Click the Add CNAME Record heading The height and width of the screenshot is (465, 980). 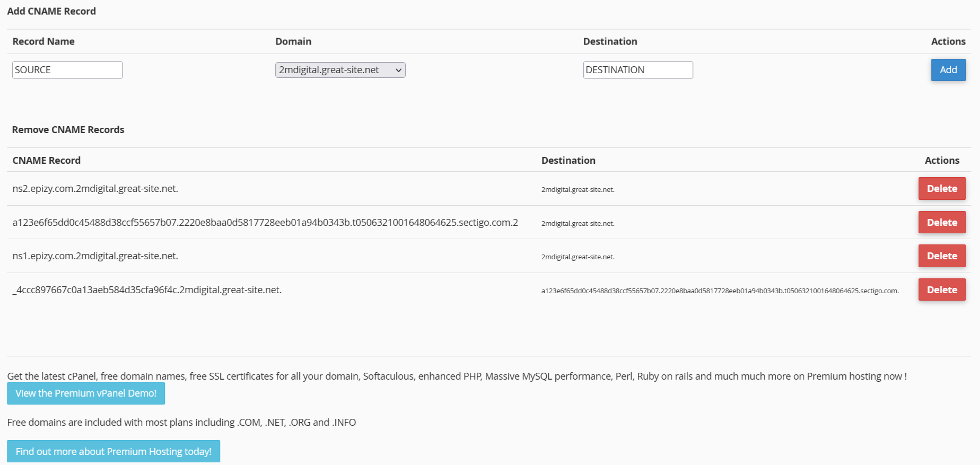coord(51,11)
